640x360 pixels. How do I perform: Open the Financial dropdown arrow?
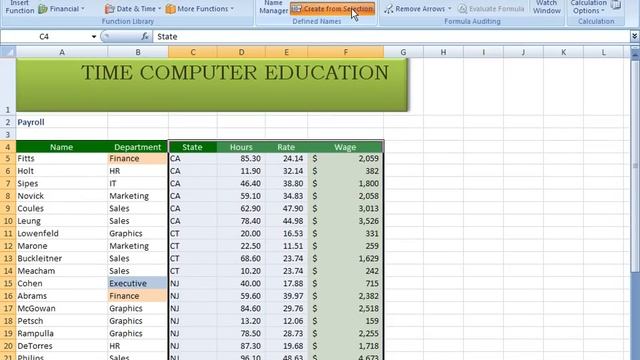tap(83, 9)
